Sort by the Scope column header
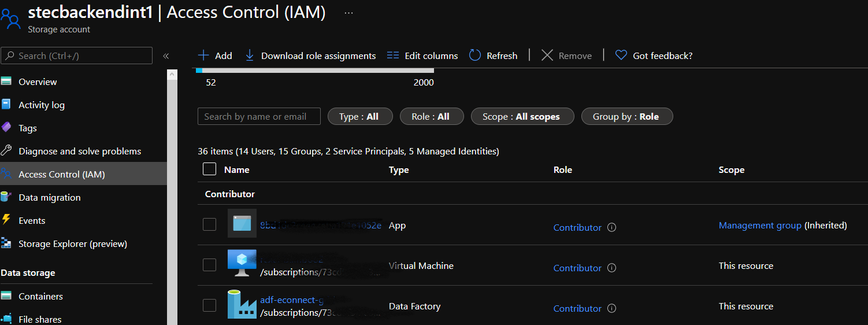 coord(732,169)
